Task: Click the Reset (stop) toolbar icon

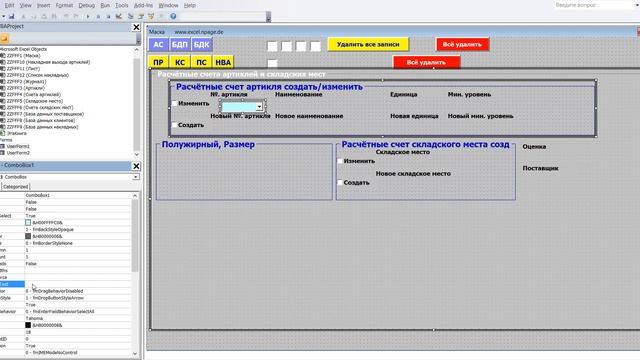Action: (108, 16)
